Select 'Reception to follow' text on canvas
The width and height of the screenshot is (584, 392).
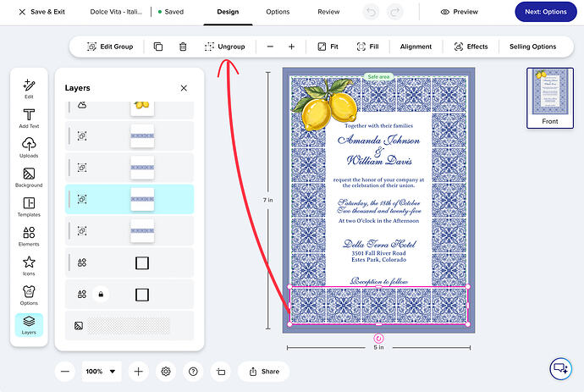tap(379, 281)
